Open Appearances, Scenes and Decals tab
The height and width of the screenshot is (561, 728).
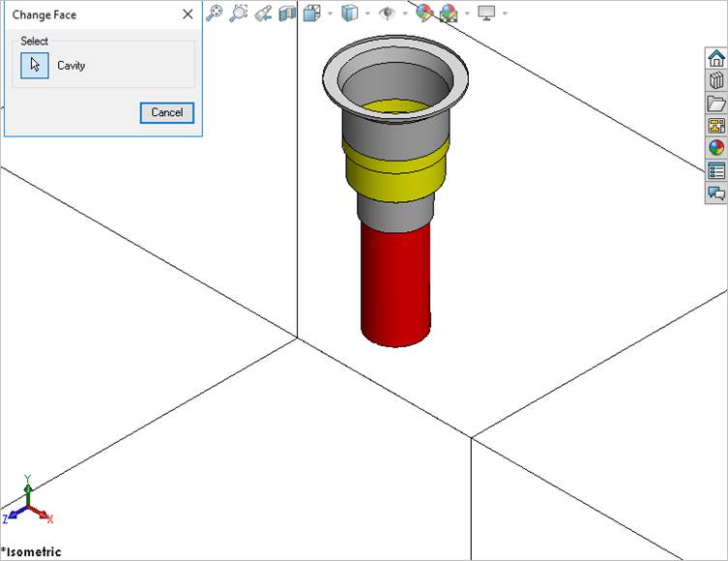(x=716, y=148)
